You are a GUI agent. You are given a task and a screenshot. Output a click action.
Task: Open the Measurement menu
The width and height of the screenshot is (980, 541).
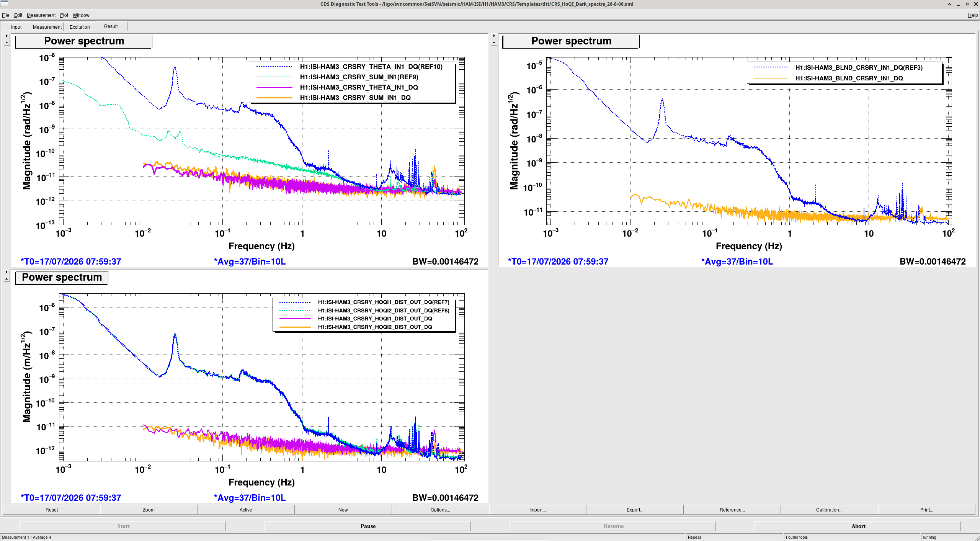pos(41,15)
